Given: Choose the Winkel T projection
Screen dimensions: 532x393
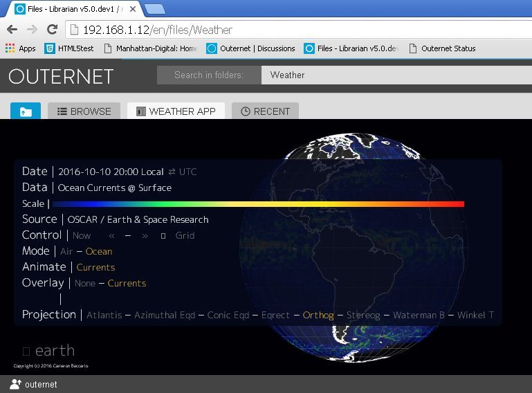Looking at the screenshot, I should click(x=475, y=316).
